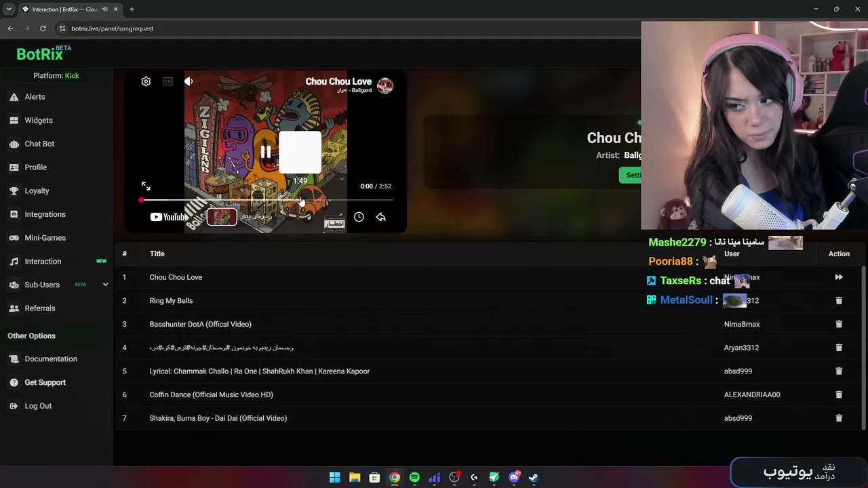
Task: Open Discord from the taskbar
Action: pyautogui.click(x=514, y=477)
